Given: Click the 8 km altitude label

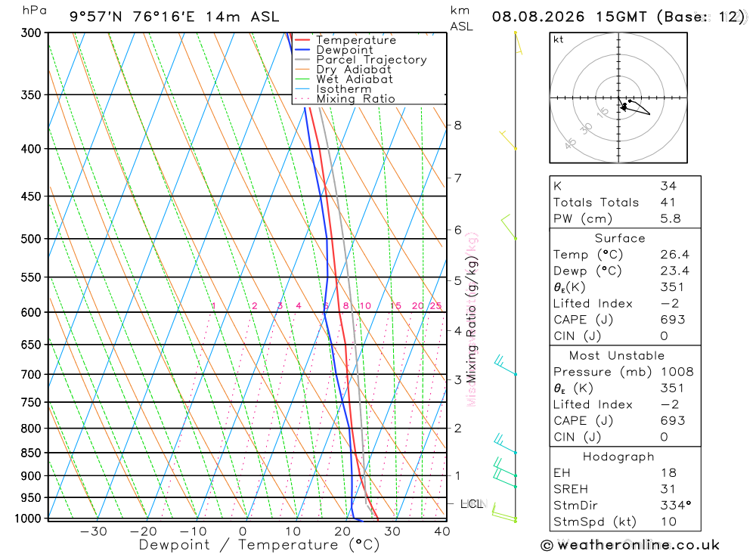Looking at the screenshot, I should pos(457,125).
